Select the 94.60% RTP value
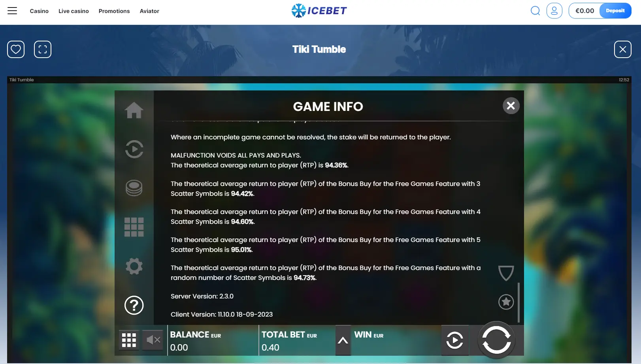 243,222
